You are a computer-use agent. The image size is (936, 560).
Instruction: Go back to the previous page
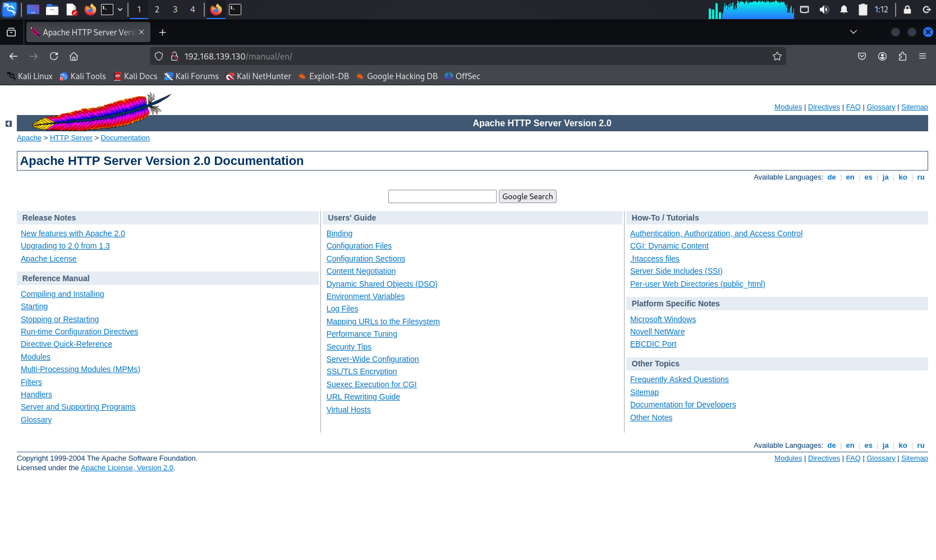click(13, 56)
